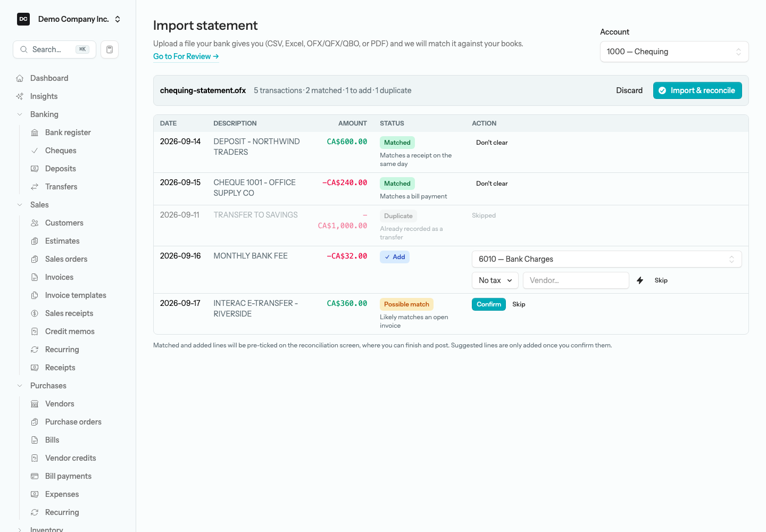Click the Expenses icon in sidebar
This screenshot has width=766, height=532.
(35, 494)
